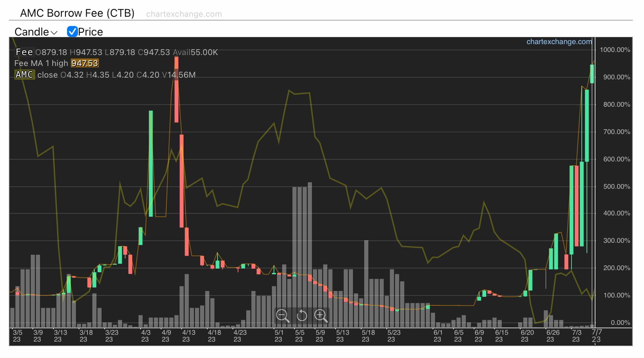Expand the chevron next to Candle
644x358 pixels.
click(54, 33)
